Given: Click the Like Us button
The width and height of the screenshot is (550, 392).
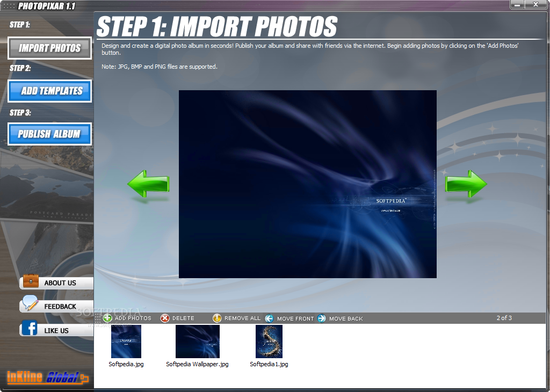Looking at the screenshot, I should point(57,330).
